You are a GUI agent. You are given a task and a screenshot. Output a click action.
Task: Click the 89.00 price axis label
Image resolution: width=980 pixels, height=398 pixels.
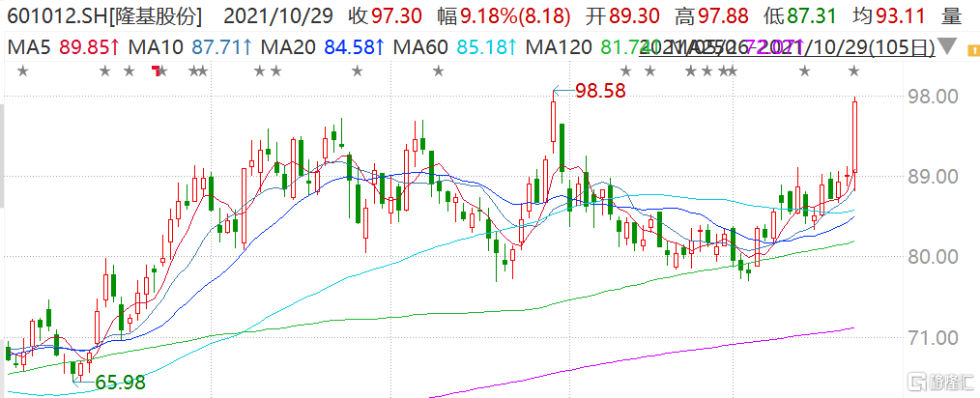point(933,177)
